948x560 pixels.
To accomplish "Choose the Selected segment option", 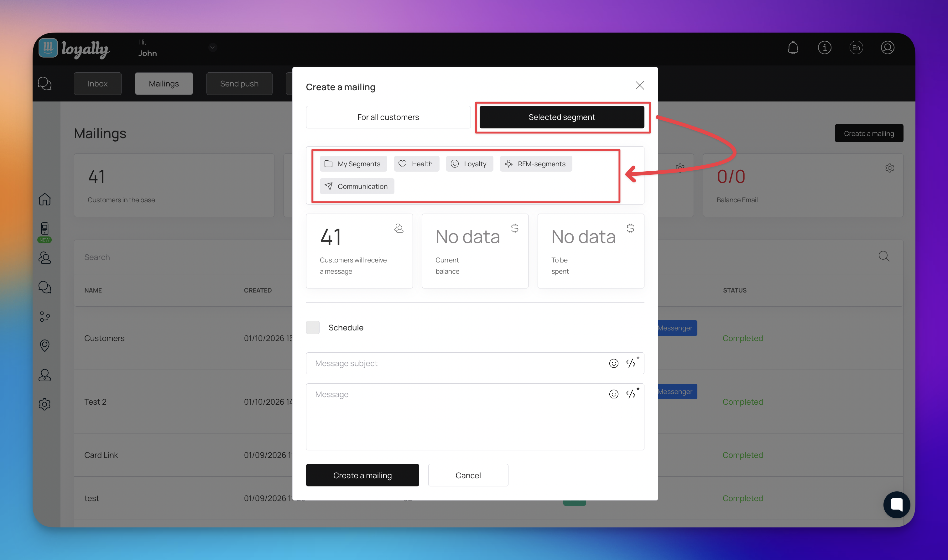I will click(561, 117).
